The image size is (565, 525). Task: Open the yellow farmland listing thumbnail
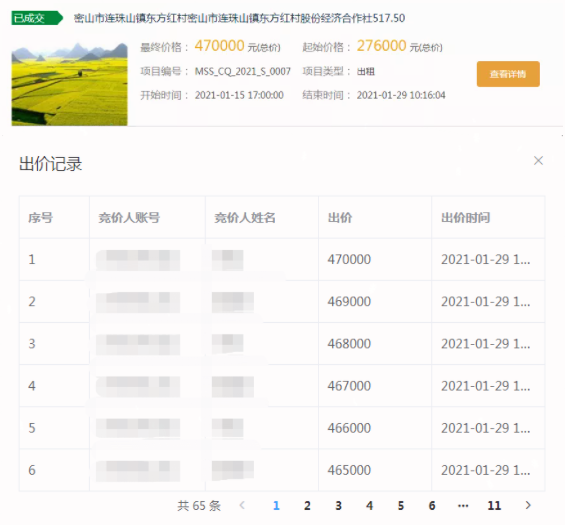click(70, 84)
